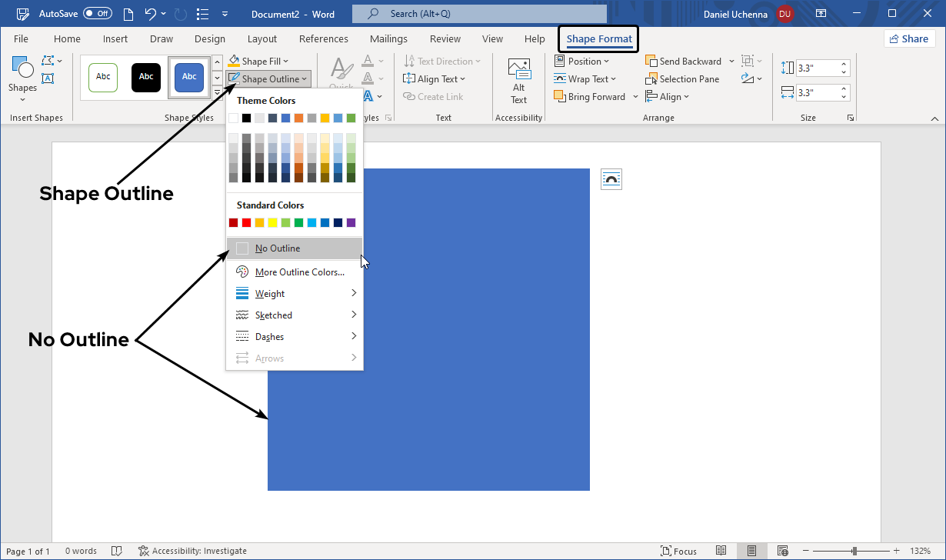Open the Shapes gallery icon
946x560 pixels.
coord(22,71)
